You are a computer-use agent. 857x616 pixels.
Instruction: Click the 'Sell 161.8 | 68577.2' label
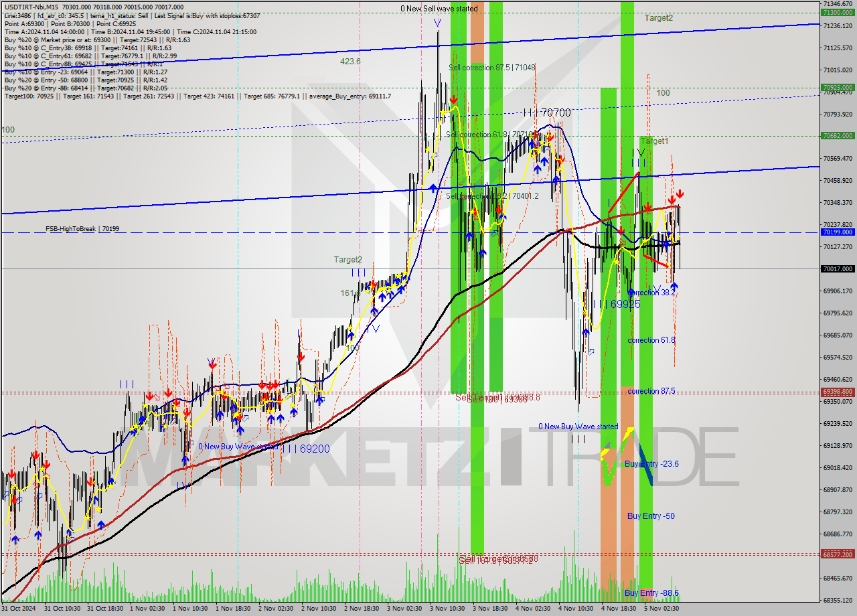(x=495, y=560)
